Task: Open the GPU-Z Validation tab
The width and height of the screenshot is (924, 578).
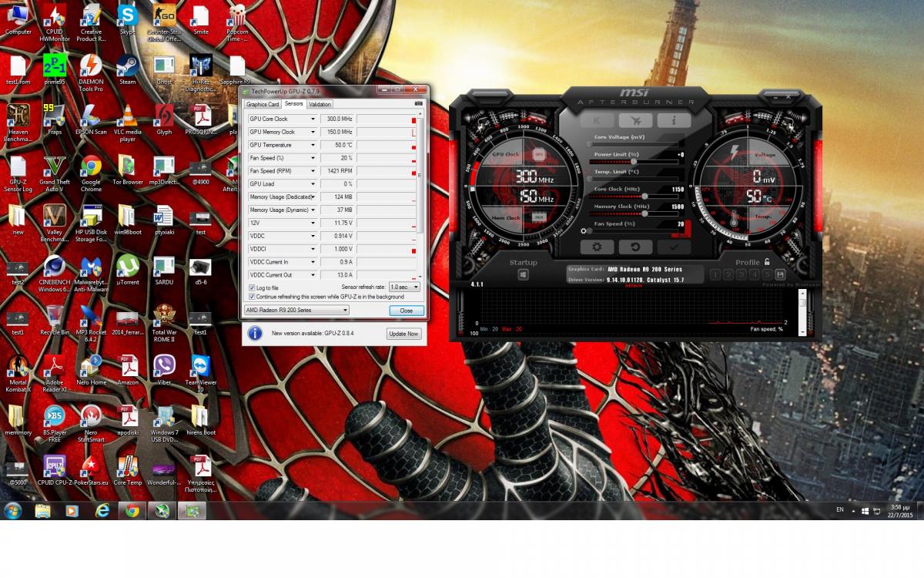Action: pyautogui.click(x=320, y=104)
